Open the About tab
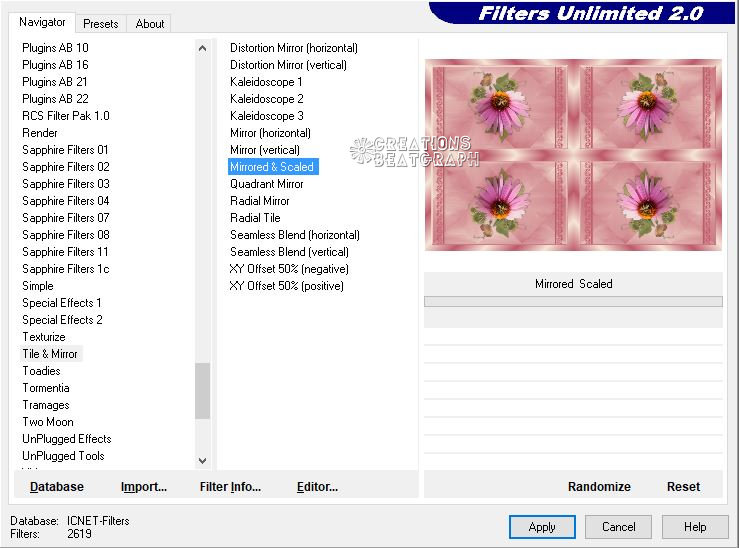 pos(149,24)
